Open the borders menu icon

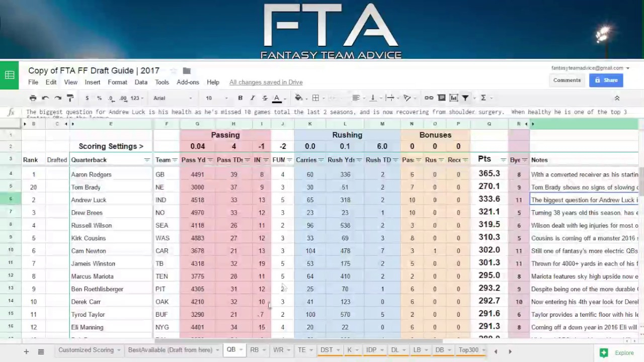(x=315, y=98)
